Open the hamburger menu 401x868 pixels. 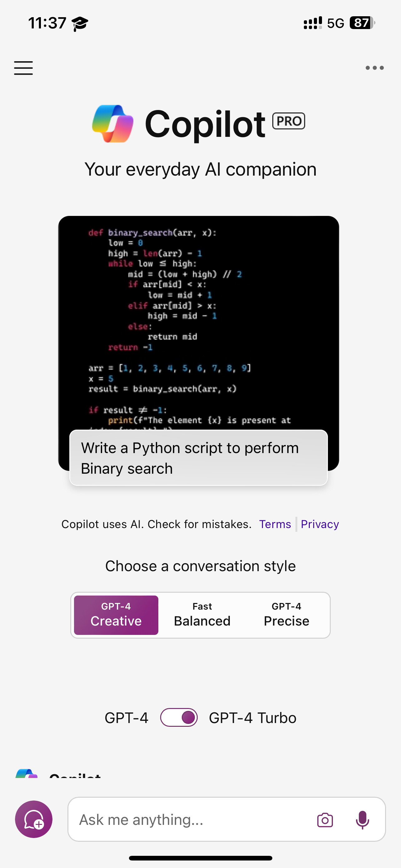[x=23, y=68]
